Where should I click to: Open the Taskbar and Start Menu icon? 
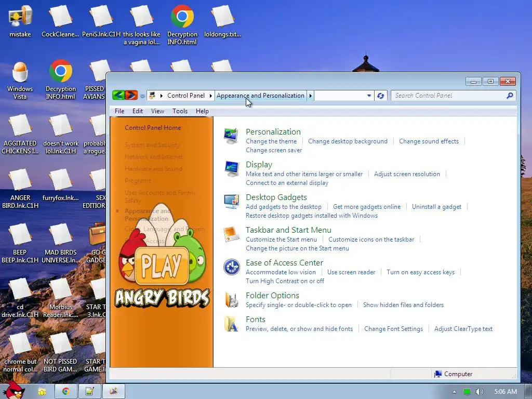231,234
